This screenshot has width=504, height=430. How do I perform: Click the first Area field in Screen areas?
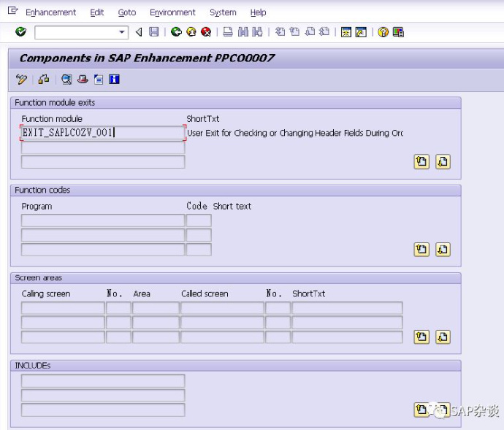click(156, 308)
